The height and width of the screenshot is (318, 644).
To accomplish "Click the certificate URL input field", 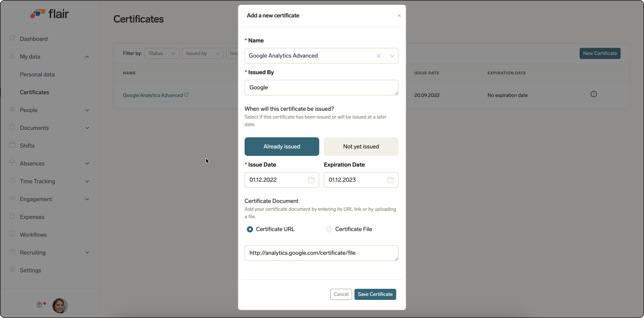I will [x=321, y=253].
